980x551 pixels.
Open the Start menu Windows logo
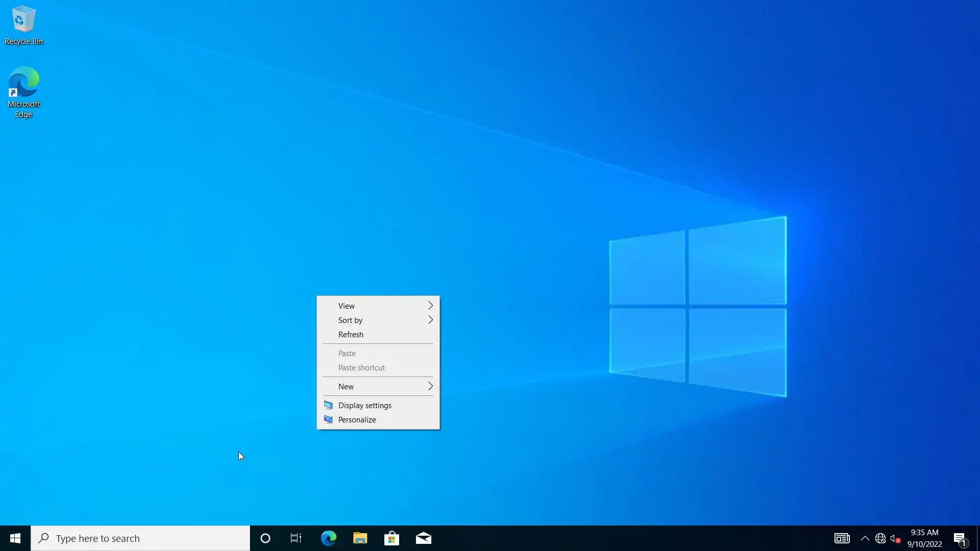point(15,538)
